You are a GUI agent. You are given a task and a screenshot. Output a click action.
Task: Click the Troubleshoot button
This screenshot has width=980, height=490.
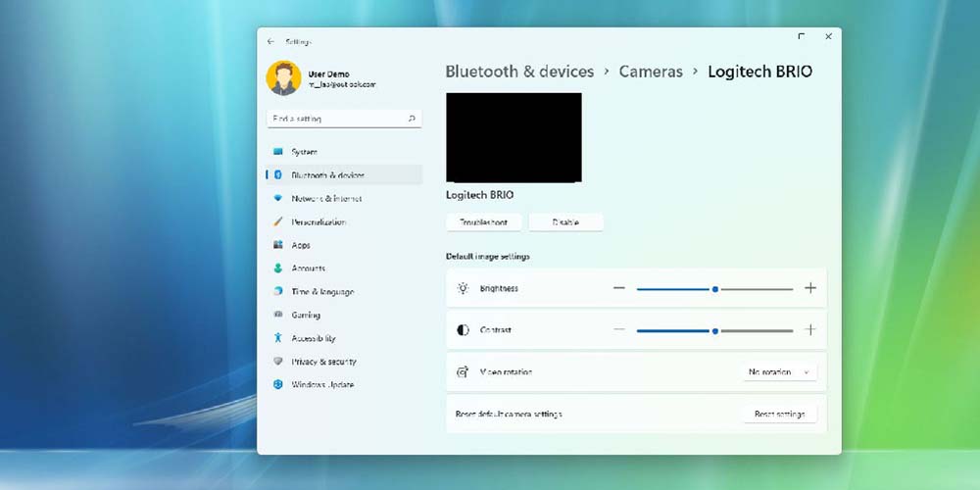(484, 222)
